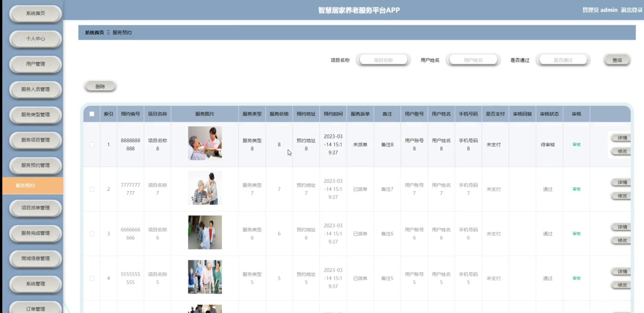Click the 预约时间 column header
Screen dimensions: 644x313
pos(333,114)
